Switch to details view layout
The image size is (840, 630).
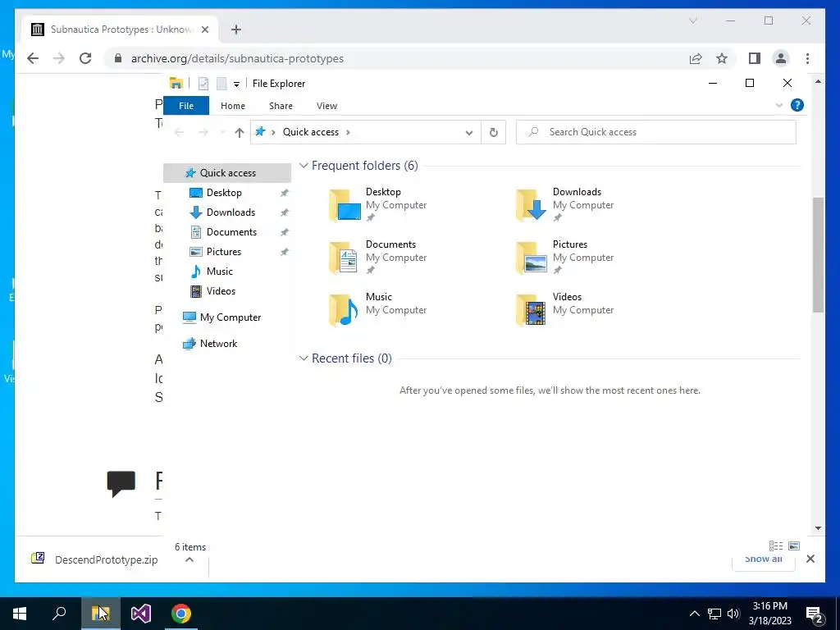pos(776,546)
